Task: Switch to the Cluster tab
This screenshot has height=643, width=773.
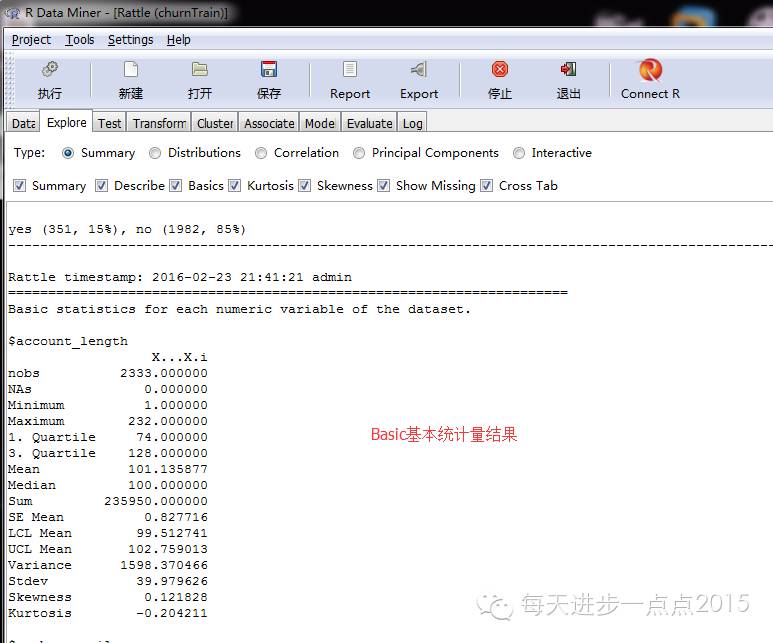Action: tap(215, 123)
